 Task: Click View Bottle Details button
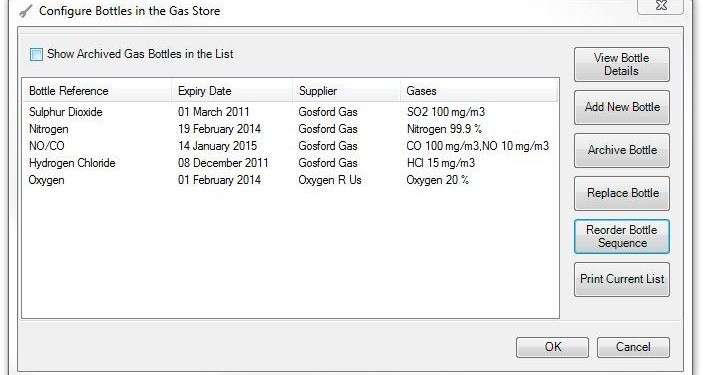click(622, 64)
